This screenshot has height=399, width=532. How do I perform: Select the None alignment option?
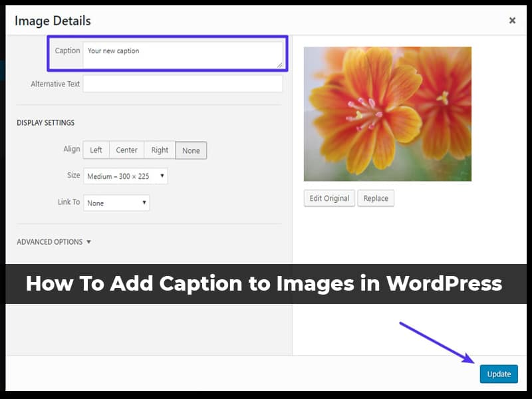point(191,150)
